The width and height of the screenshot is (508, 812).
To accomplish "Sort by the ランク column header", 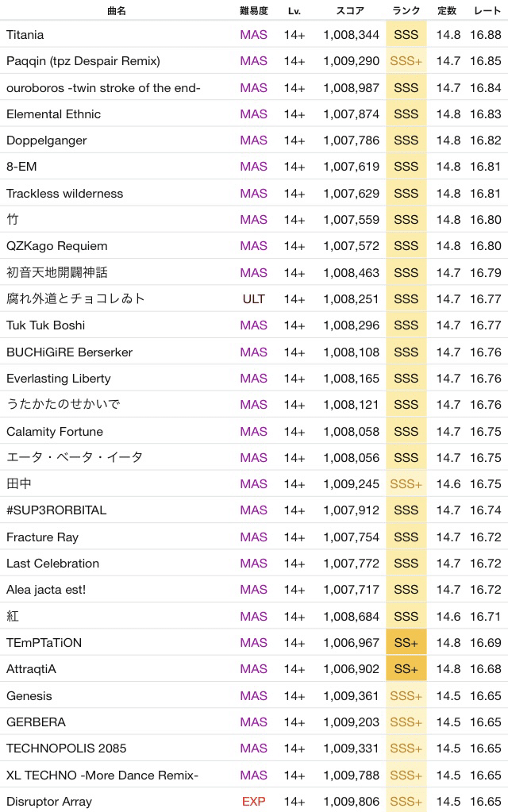I will (x=406, y=11).
